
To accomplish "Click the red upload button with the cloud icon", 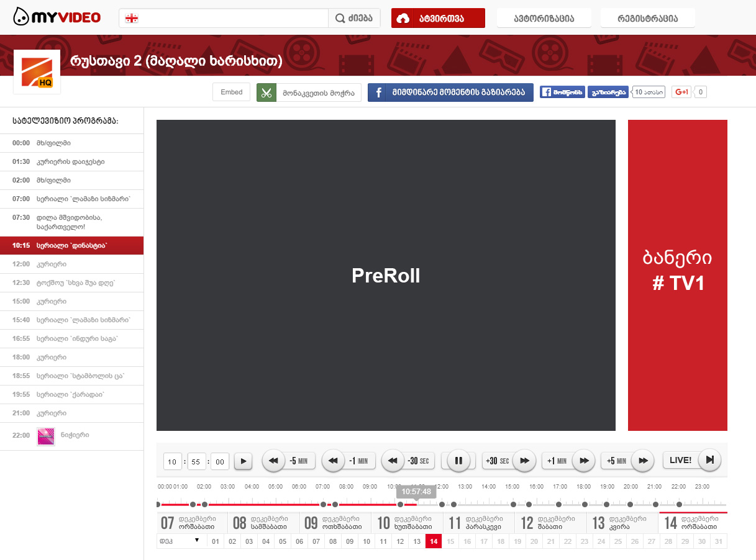I will [x=437, y=18].
